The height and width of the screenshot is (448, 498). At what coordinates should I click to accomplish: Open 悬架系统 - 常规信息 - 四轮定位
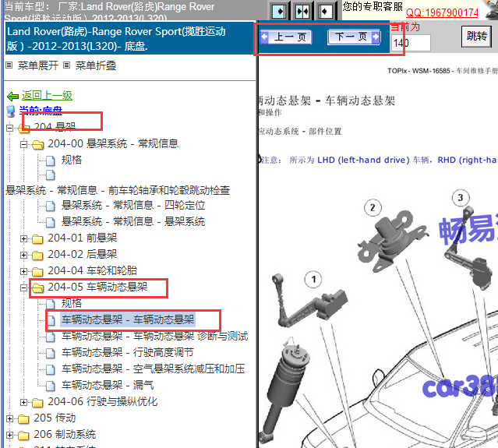click(133, 205)
